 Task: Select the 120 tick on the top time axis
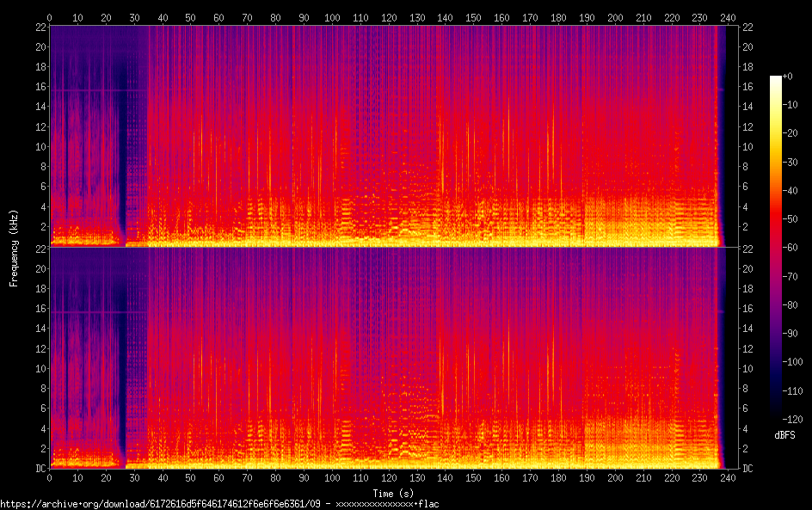(x=389, y=17)
